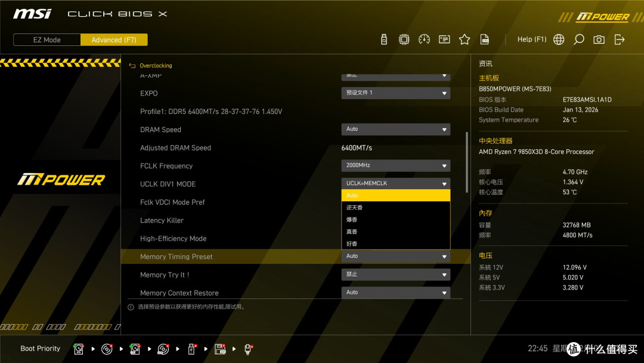Screen dimensions: 644x363
Task: Open search with the magnifier icon
Action: [578, 39]
